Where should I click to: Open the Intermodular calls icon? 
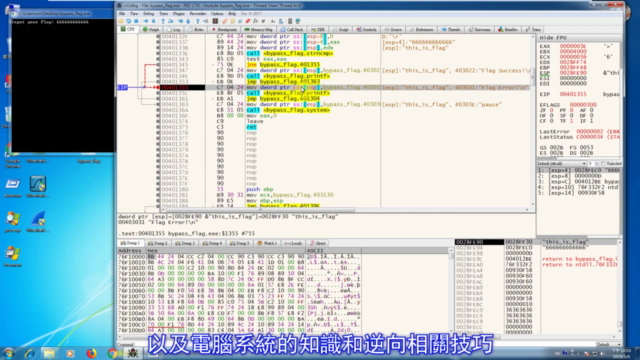click(x=281, y=21)
